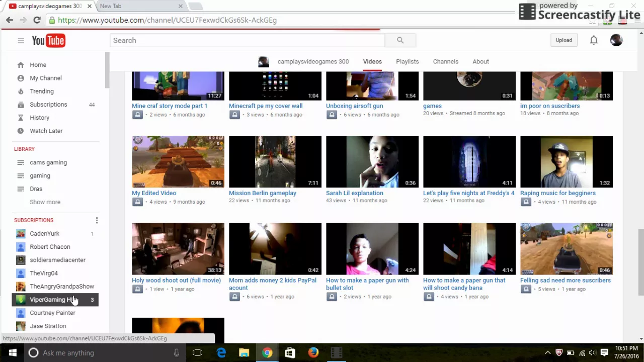Open paper gun candy bana thumbnail
Viewport: 644px width, 362px height.
(469, 249)
